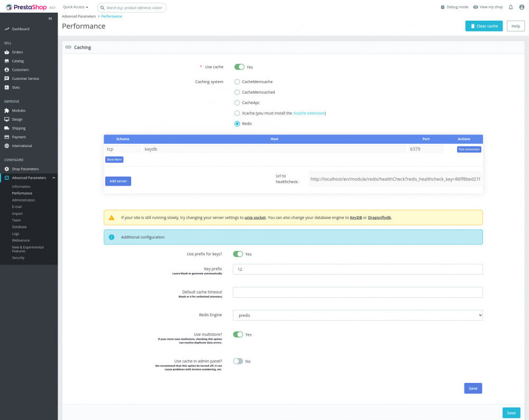Select CacheMemcache caching system

pyautogui.click(x=237, y=81)
